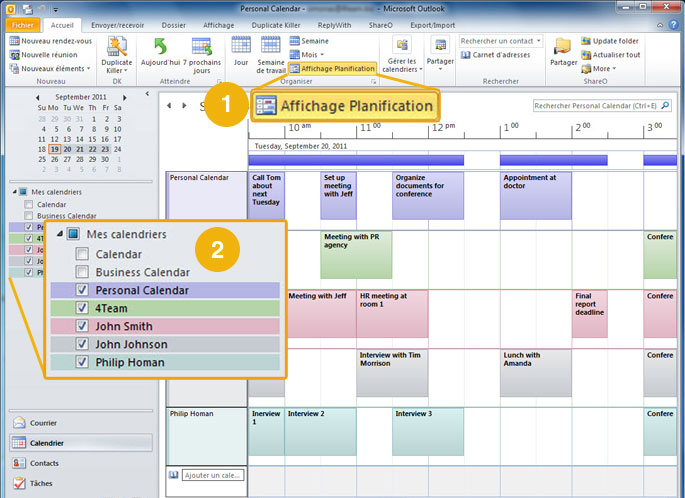Viewport: 685px width, 498px height.
Task: Select the Envoyer/recevoir tab
Action: (x=117, y=25)
